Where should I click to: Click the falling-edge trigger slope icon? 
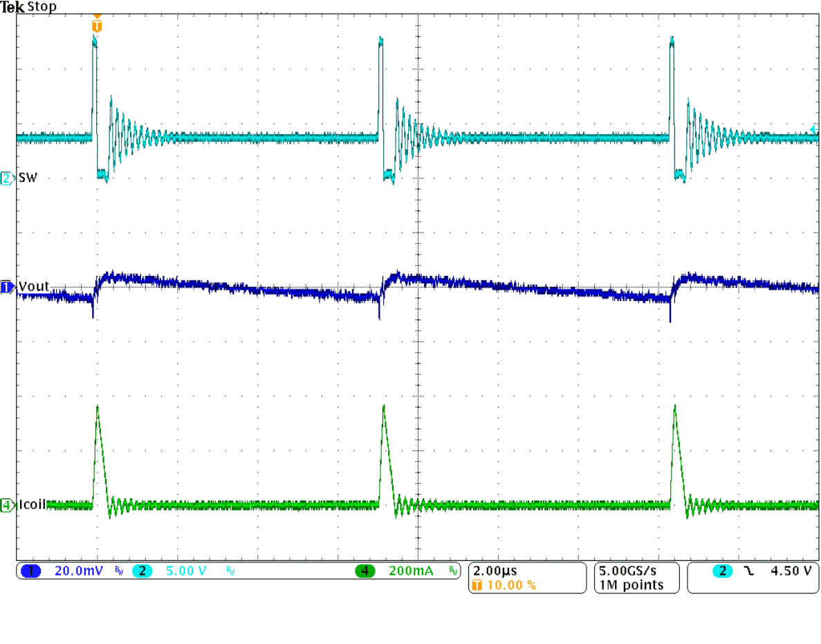tap(748, 571)
